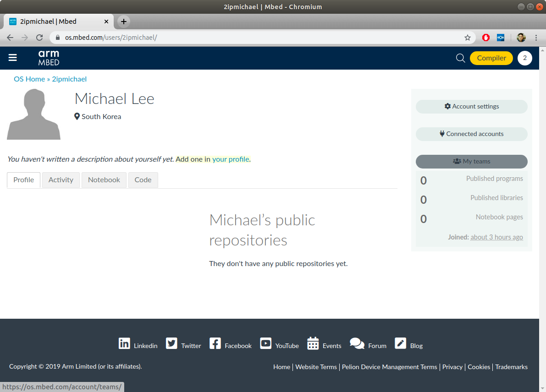546x392 pixels.
Task: Follow the 2ipmichael breadcrumb link
Action: [69, 79]
